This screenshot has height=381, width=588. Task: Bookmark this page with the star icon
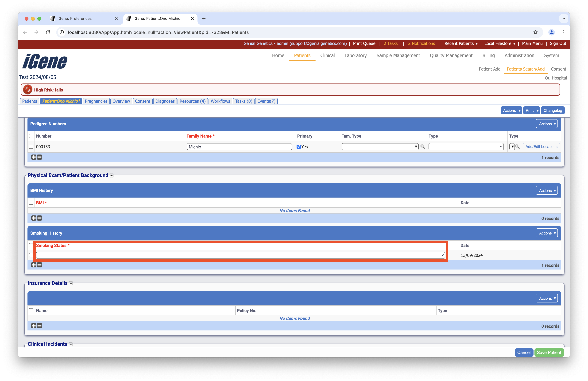[x=535, y=32]
